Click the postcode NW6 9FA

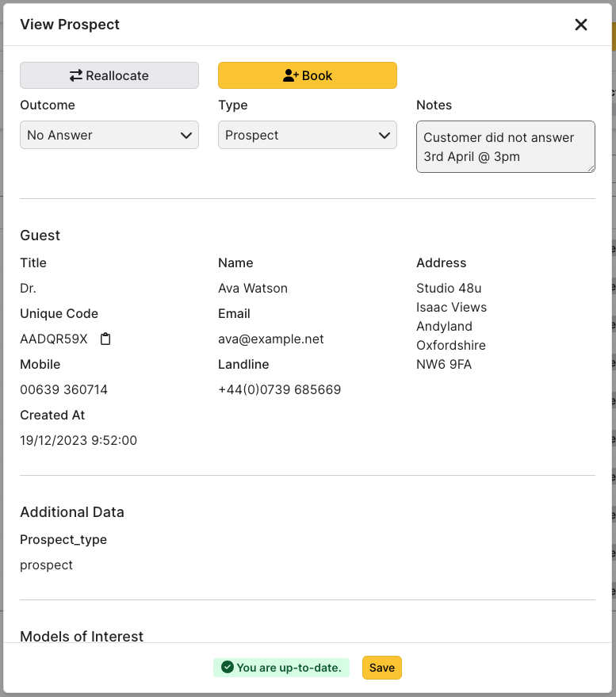click(444, 365)
